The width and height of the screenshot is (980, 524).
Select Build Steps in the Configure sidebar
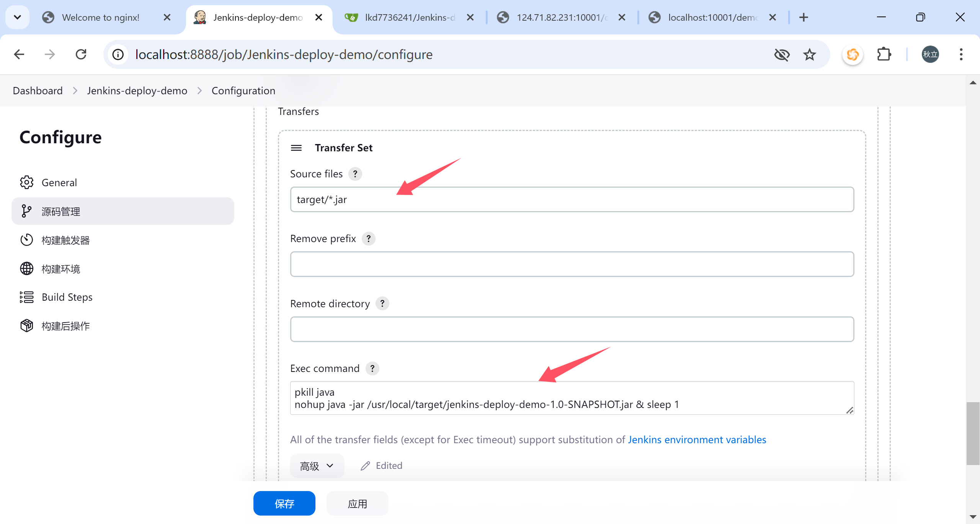point(67,297)
